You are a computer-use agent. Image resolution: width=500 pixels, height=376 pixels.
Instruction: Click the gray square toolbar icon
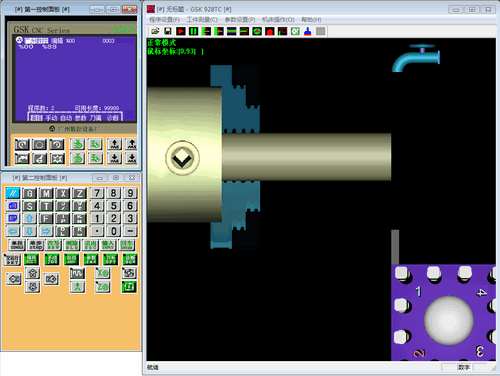pos(321,31)
